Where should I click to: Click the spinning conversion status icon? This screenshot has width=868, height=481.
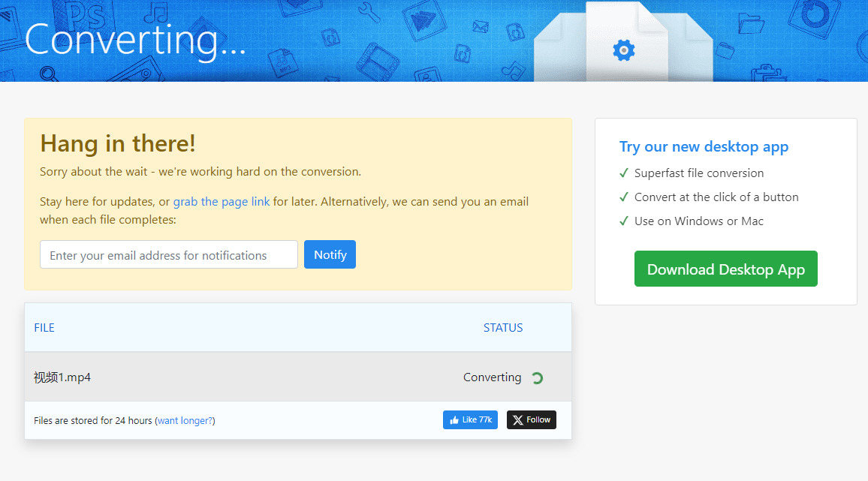[537, 378]
